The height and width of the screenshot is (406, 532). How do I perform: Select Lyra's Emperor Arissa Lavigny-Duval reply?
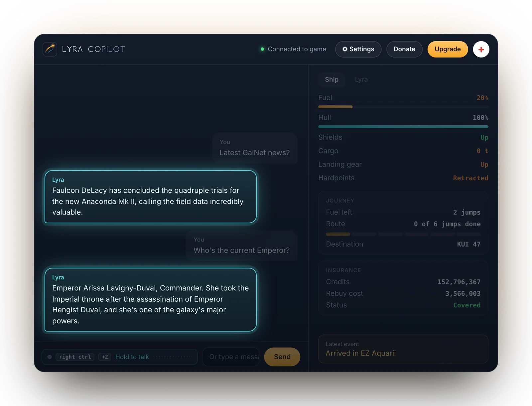click(x=151, y=300)
